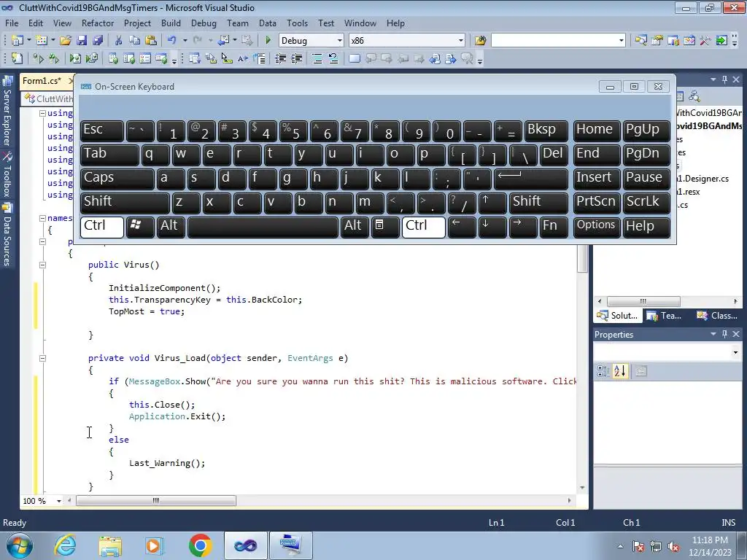This screenshot has width=747, height=560.
Task: Click the Copy toolbar icon
Action: click(x=135, y=41)
